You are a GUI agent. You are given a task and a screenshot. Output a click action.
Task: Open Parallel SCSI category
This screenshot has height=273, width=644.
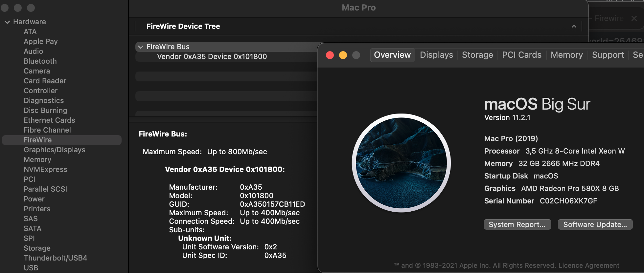click(x=45, y=189)
